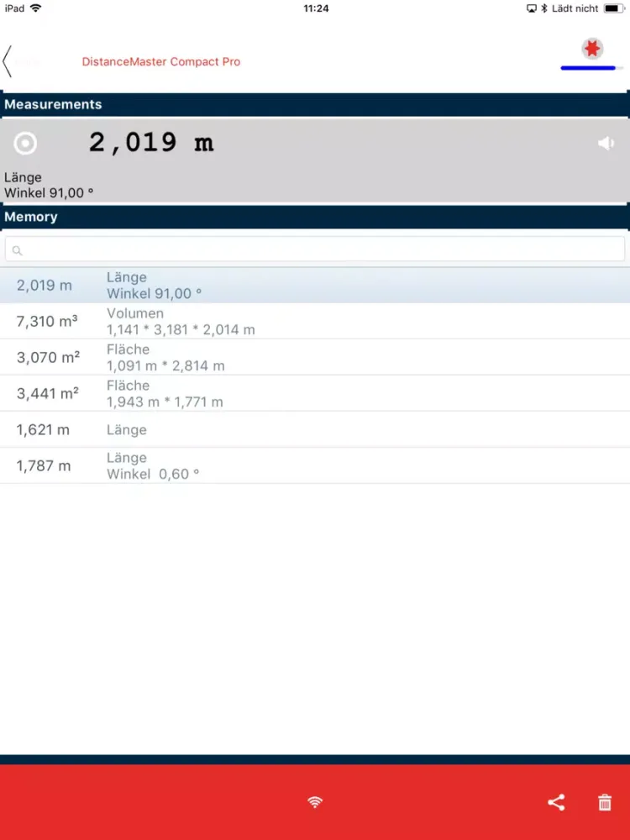Tap the DistanceMaster Compact Pro title
Image resolution: width=630 pixels, height=840 pixels.
coord(161,61)
